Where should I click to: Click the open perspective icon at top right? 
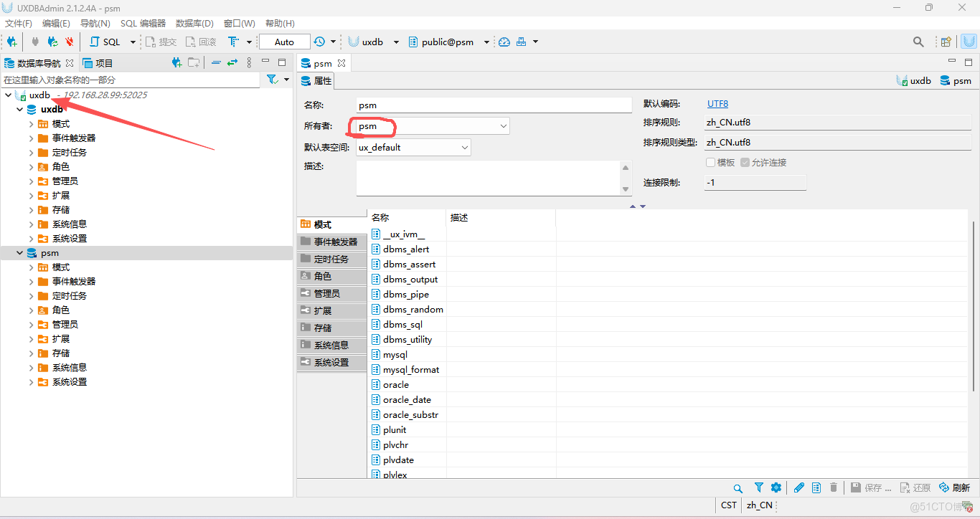946,42
